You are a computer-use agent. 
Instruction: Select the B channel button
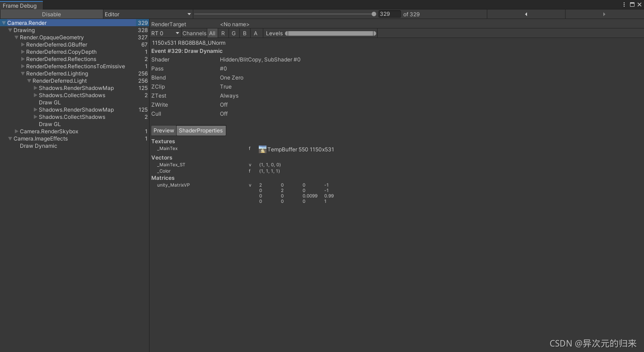pyautogui.click(x=244, y=33)
